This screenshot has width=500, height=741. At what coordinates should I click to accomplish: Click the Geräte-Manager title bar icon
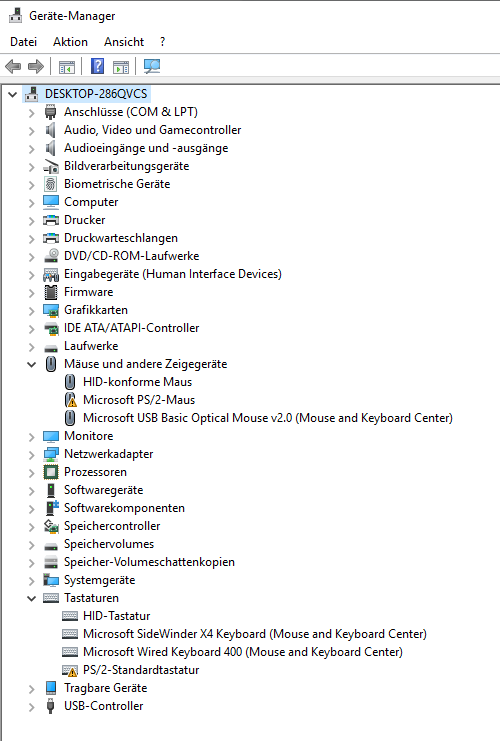pos(15,16)
